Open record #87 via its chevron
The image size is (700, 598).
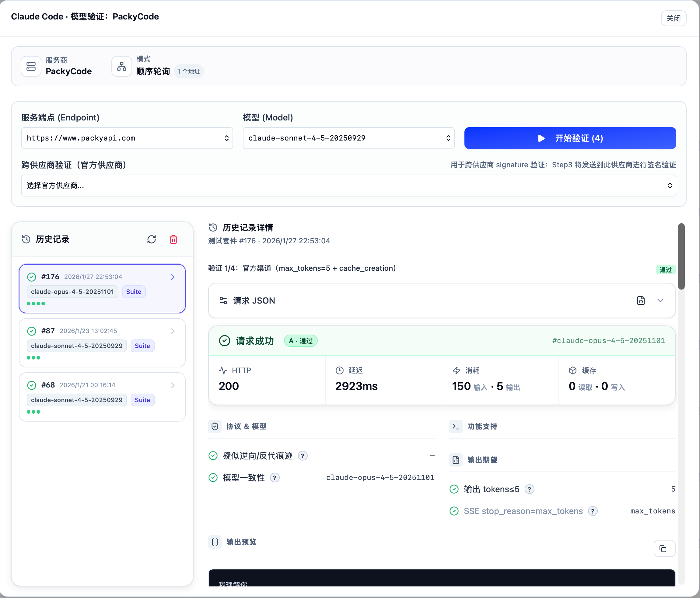click(173, 331)
